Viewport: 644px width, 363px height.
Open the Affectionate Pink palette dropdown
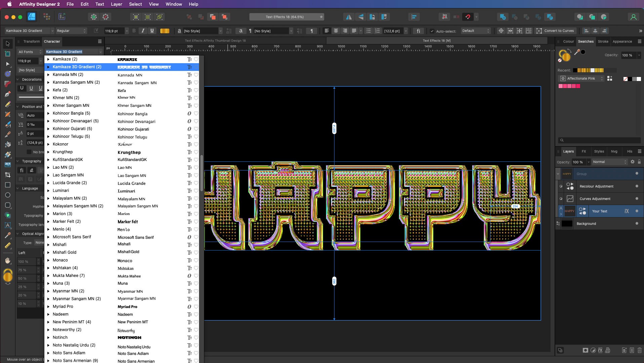tap(581, 78)
